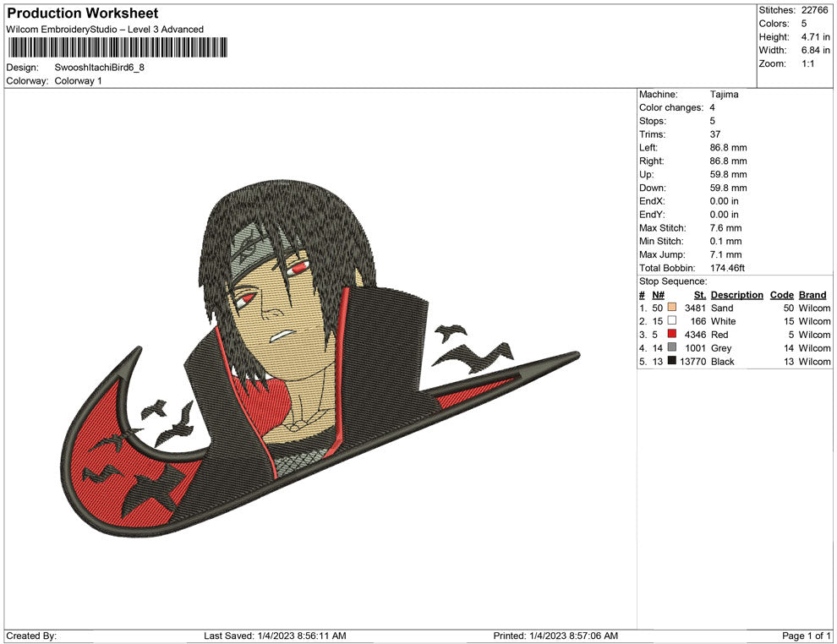Screen dimensions: 837x644
Task: Click the Up value 59.8 mm
Action: (728, 174)
